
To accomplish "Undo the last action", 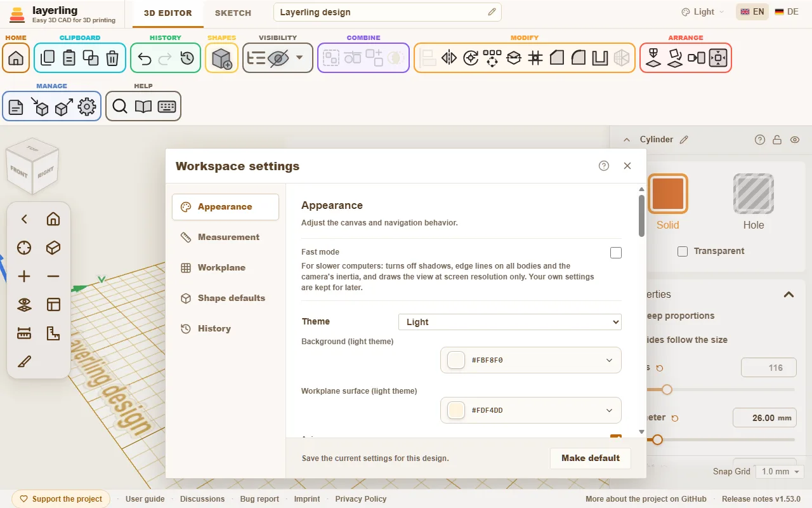I will point(144,58).
